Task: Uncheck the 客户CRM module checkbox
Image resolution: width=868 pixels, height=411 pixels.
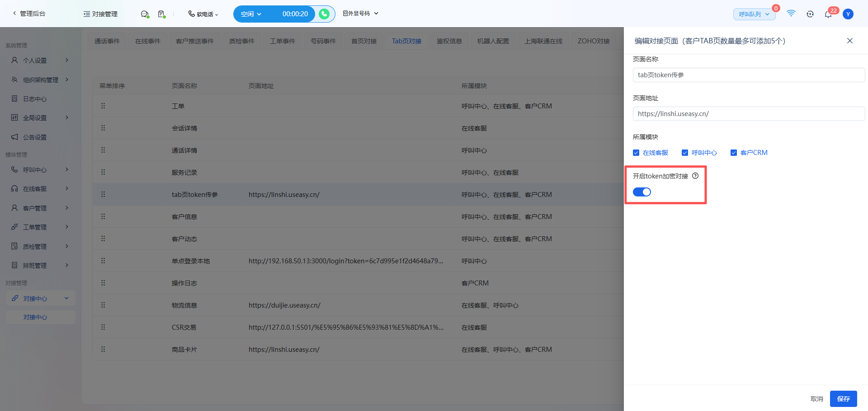Action: point(734,153)
